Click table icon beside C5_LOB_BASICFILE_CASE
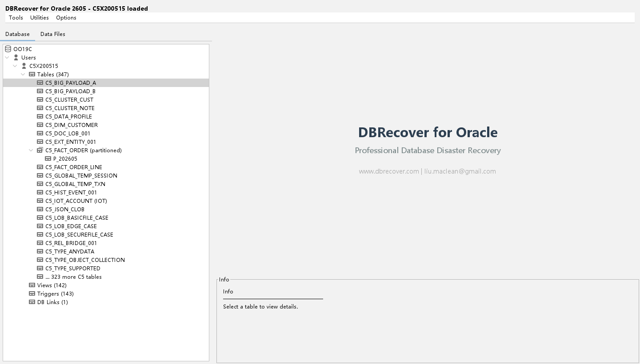640x364 pixels. pos(40,218)
